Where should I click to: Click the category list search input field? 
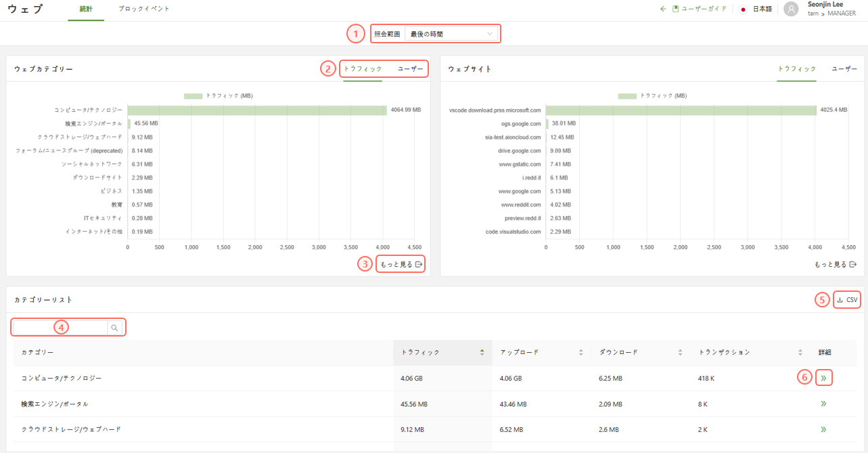coord(61,328)
